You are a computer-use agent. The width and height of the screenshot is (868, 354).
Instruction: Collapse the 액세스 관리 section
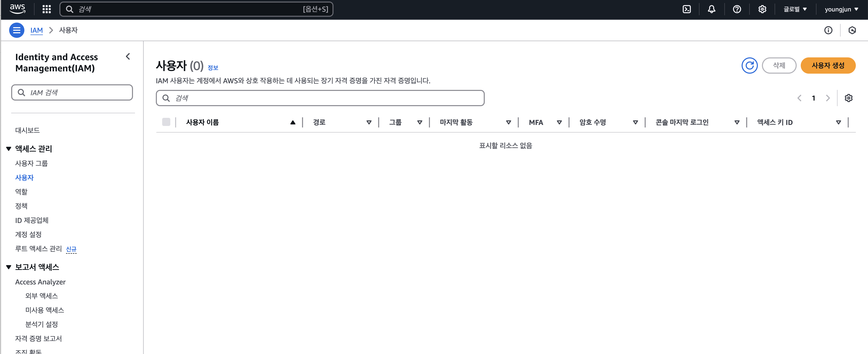coord(9,149)
